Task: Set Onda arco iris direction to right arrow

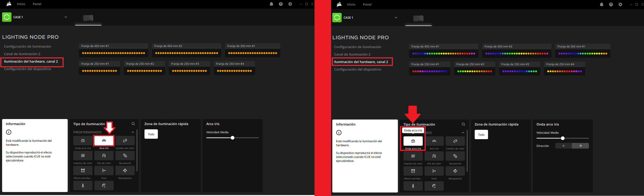Action: pyautogui.click(x=580, y=146)
